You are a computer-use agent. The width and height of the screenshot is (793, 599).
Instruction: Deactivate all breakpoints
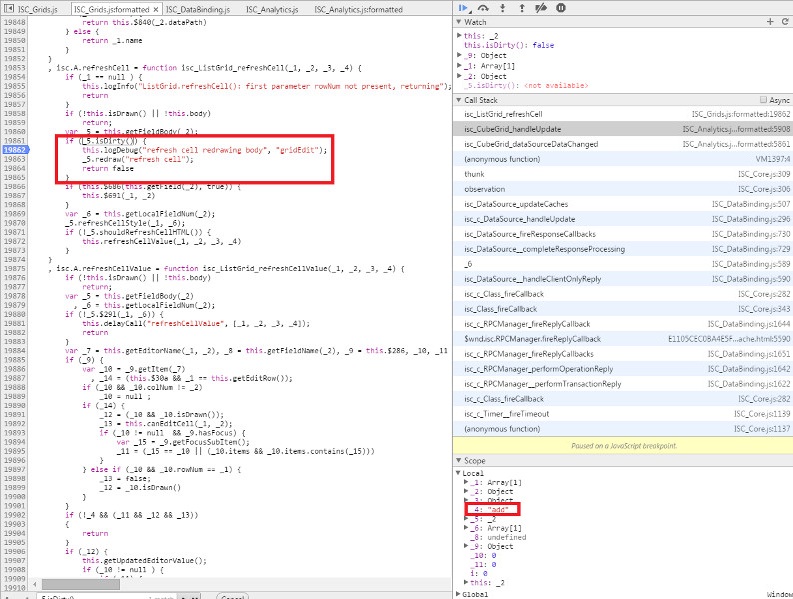click(541, 7)
